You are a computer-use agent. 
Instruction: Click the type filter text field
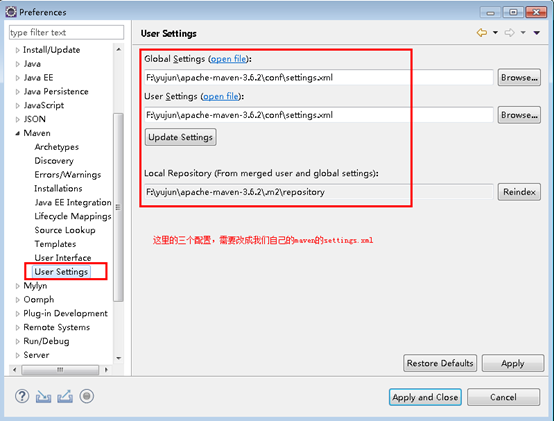pyautogui.click(x=66, y=32)
